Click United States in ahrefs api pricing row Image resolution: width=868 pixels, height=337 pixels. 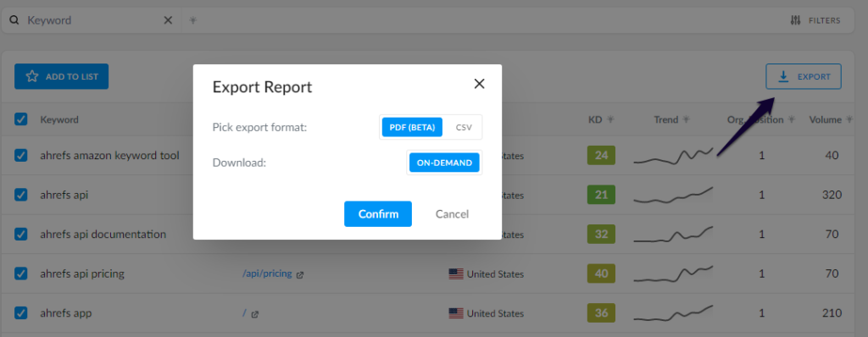coord(495,273)
